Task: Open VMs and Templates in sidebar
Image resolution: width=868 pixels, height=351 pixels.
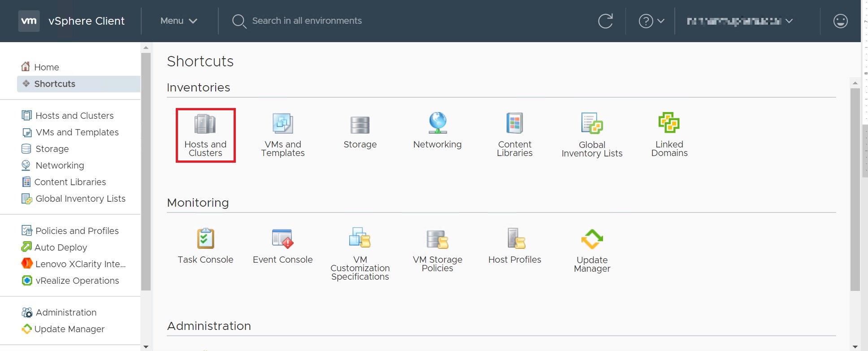Action: [70, 132]
